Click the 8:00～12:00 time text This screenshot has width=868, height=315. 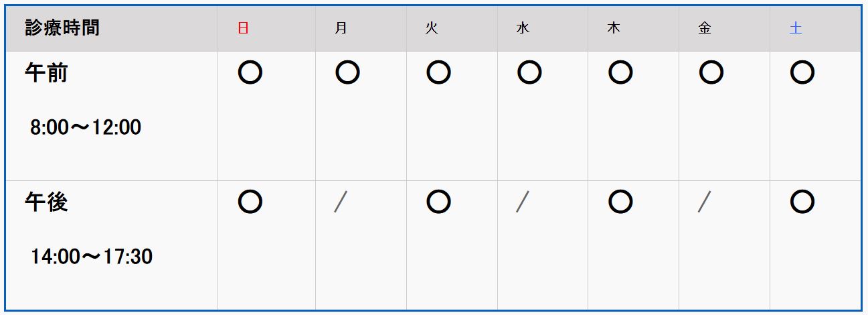point(86,127)
